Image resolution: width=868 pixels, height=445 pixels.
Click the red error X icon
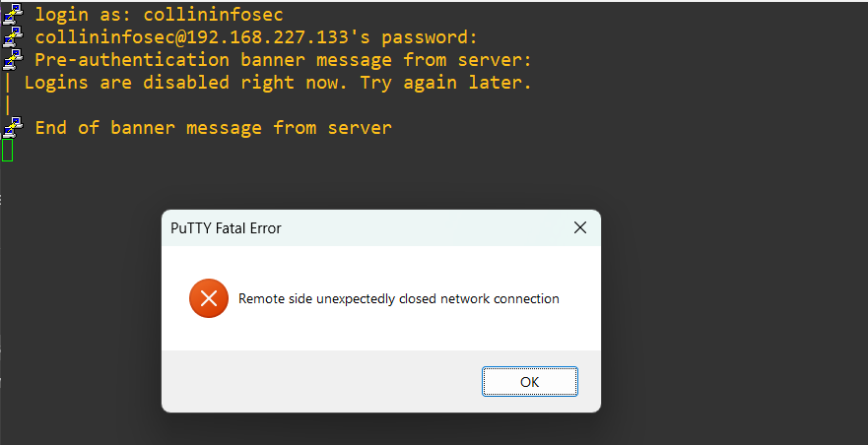pyautogui.click(x=209, y=298)
